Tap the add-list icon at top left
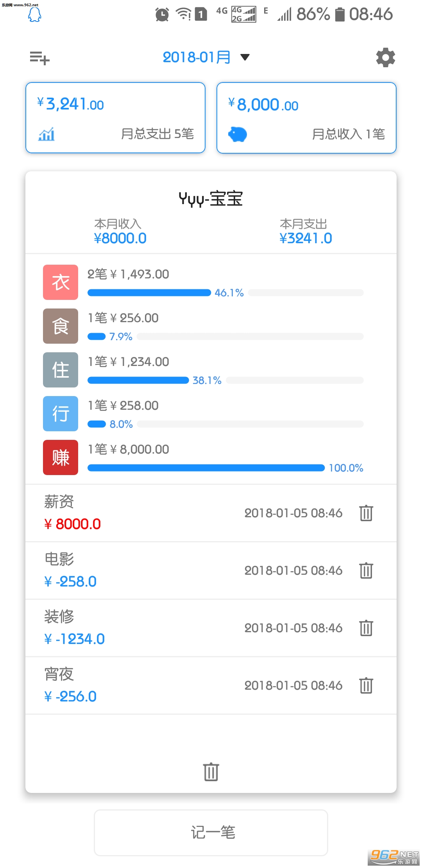The height and width of the screenshot is (868, 422). tap(39, 58)
